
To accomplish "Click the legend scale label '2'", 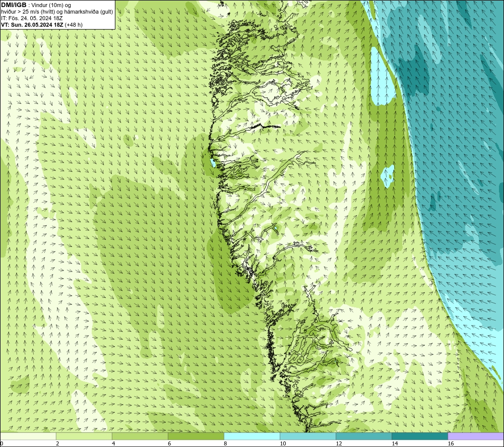I will point(57,444).
